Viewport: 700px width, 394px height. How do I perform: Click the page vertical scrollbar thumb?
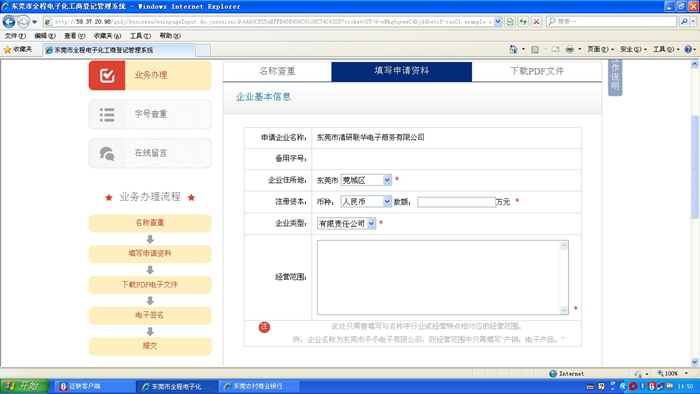pyautogui.click(x=695, y=167)
